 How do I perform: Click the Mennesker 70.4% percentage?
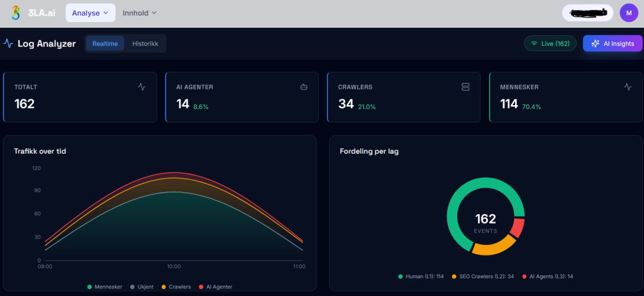(531, 107)
